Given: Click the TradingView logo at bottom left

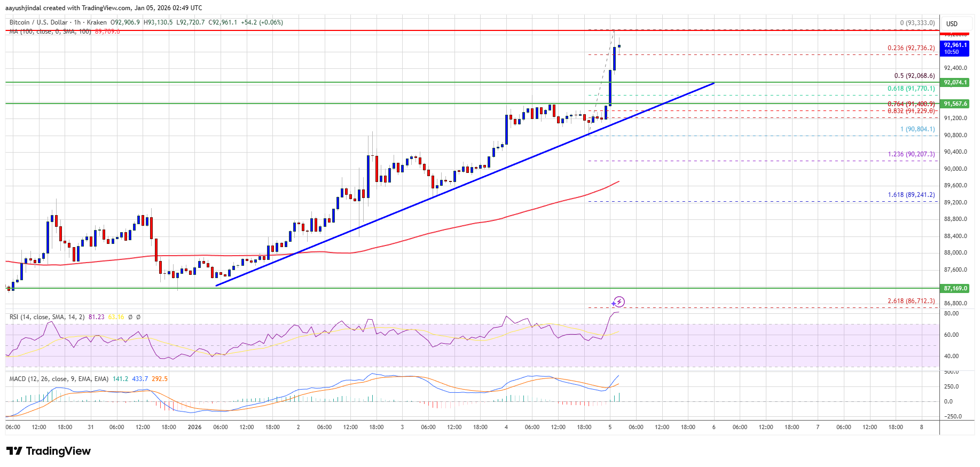Looking at the screenshot, I should click(49, 451).
